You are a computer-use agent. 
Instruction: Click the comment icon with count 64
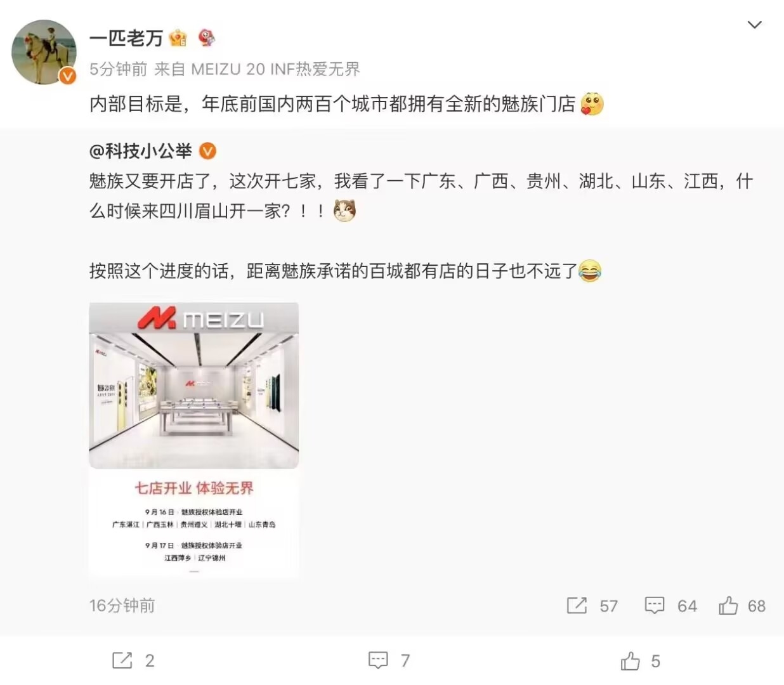pyautogui.click(x=655, y=606)
